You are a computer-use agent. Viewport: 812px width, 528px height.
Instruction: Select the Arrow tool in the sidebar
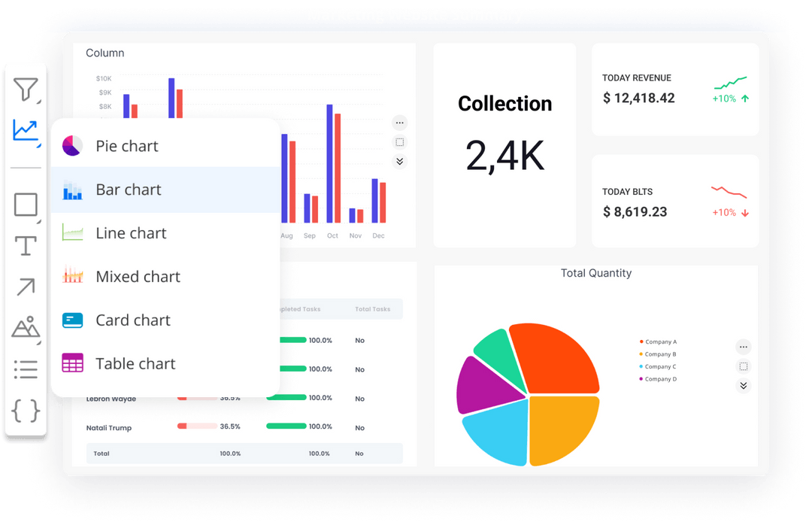(x=25, y=287)
